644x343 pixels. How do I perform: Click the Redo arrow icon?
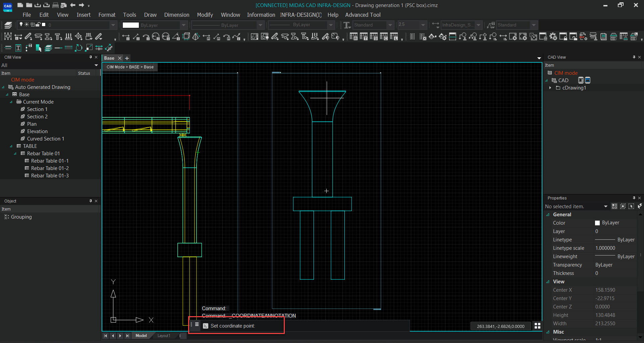[82, 5]
